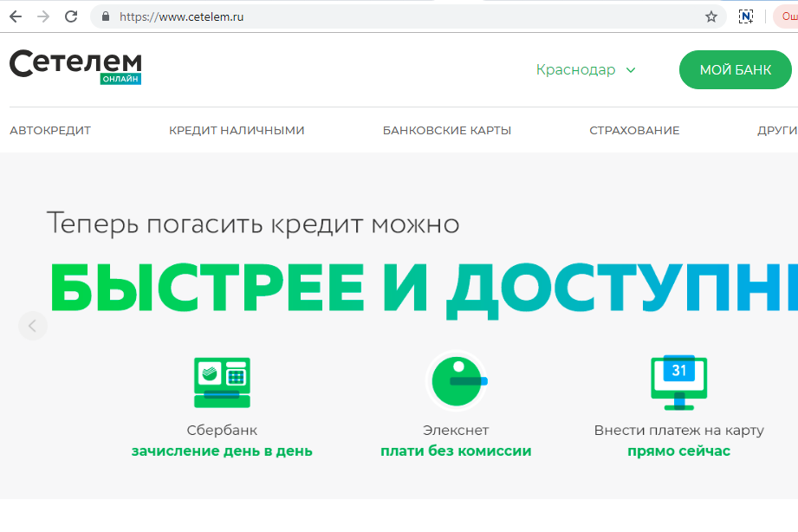Click the Элекснет round payment icon

pyautogui.click(x=457, y=380)
